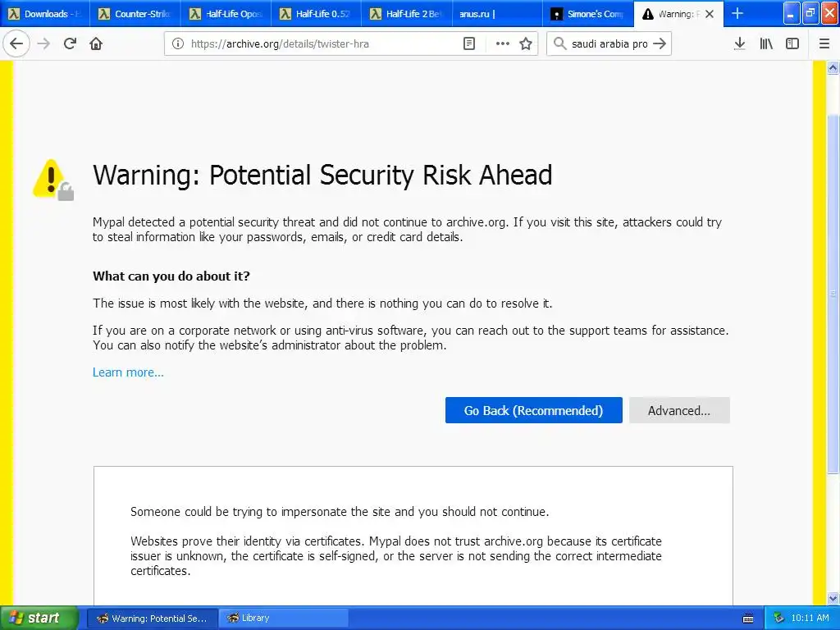The height and width of the screenshot is (630, 840).
Task: Click the forward navigation arrow
Action: coord(43,44)
